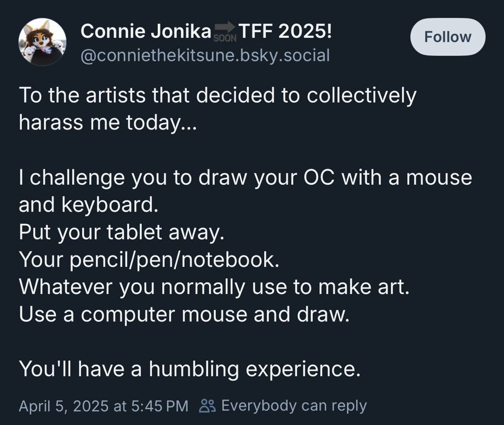
Task: Click the "You'll have a humbling experience." line
Action: click(x=190, y=369)
